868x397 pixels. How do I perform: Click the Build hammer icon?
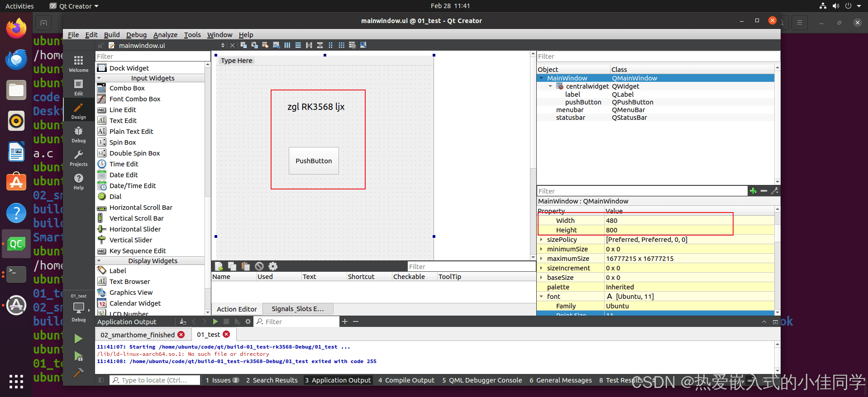(78, 373)
